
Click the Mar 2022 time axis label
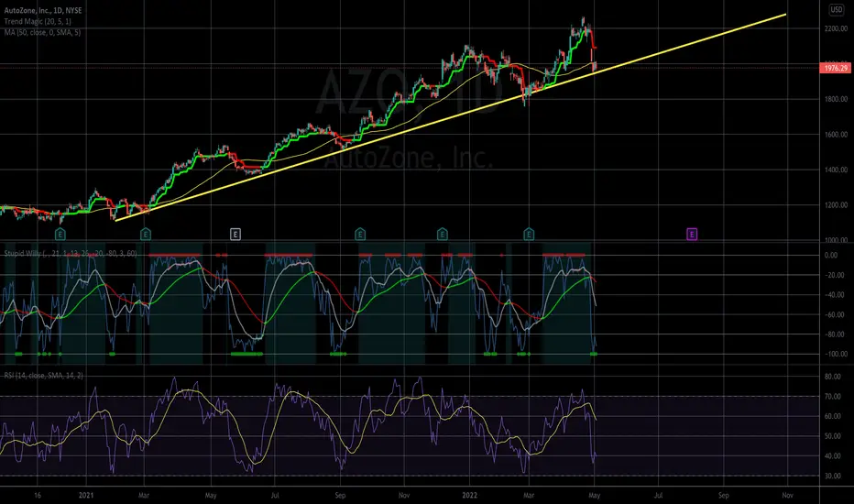coord(529,495)
